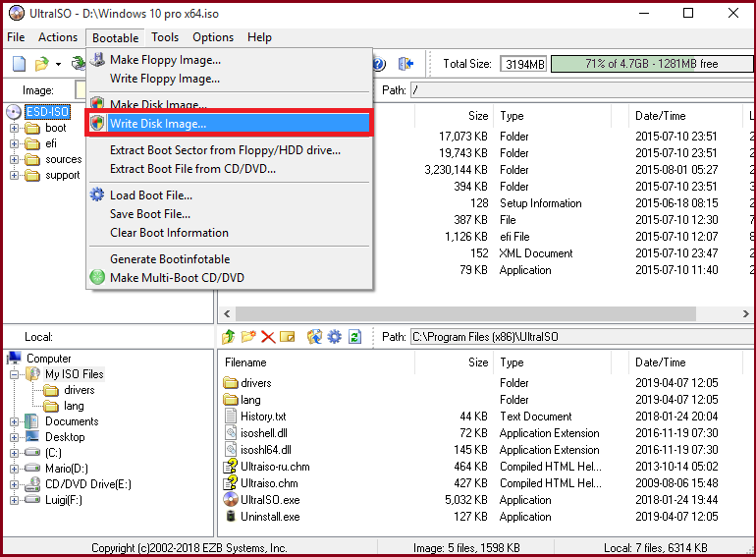Choose Clear Boot Information menu entry
The height and width of the screenshot is (557, 756).
coord(229,233)
